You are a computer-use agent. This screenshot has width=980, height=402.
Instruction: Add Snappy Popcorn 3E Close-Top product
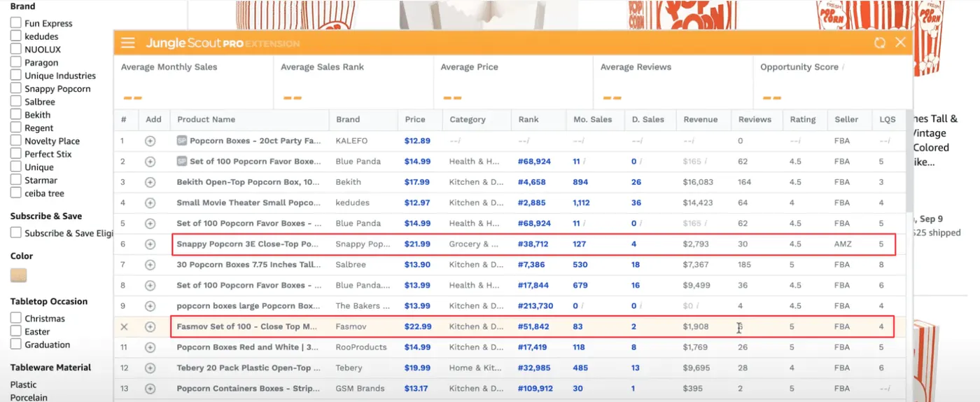click(150, 244)
